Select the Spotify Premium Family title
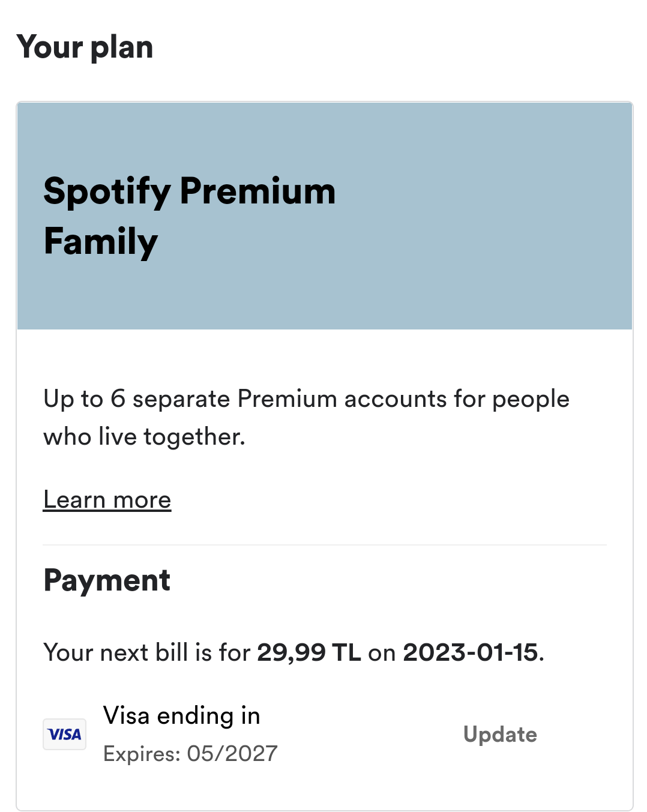Image resolution: width=647 pixels, height=812 pixels. tap(189, 216)
